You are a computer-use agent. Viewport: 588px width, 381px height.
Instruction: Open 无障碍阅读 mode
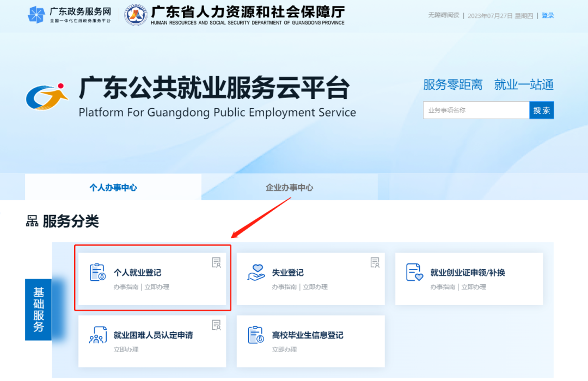point(444,15)
